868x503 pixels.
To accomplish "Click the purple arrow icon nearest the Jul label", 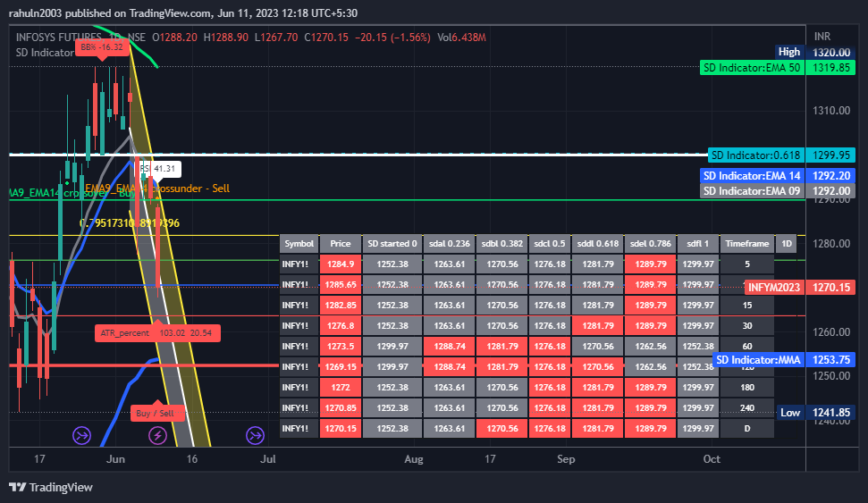I will (255, 435).
